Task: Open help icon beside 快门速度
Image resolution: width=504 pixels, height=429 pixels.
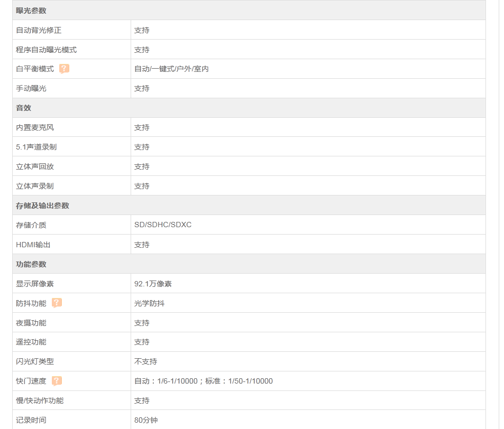Action: coord(57,381)
